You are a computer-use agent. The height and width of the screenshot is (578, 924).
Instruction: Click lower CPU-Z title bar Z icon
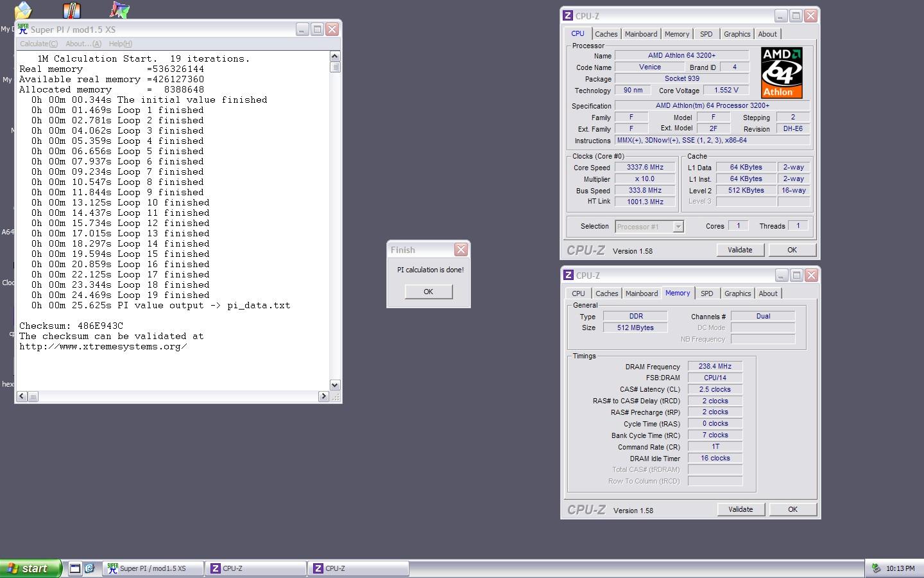(569, 275)
